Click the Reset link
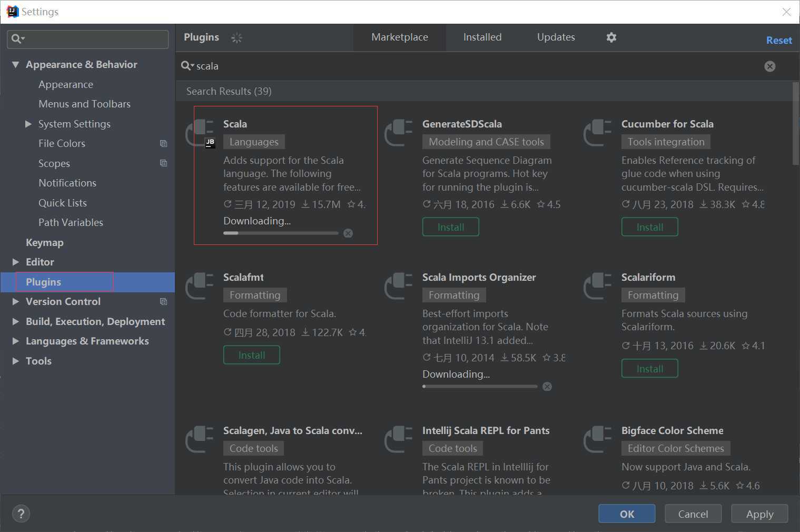The image size is (800, 532). pyautogui.click(x=779, y=40)
